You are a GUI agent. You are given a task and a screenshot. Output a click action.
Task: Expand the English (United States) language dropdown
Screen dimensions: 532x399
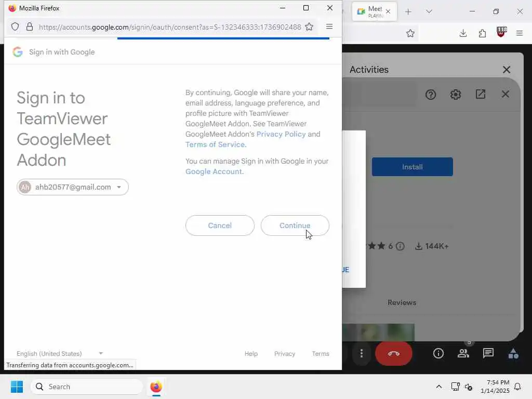[x=60, y=353]
